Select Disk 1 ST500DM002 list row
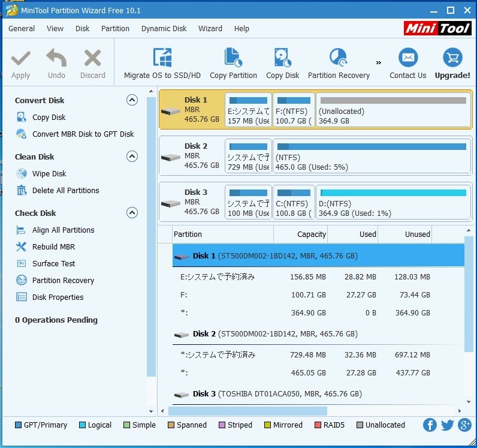This screenshot has height=448, width=477. click(x=318, y=255)
